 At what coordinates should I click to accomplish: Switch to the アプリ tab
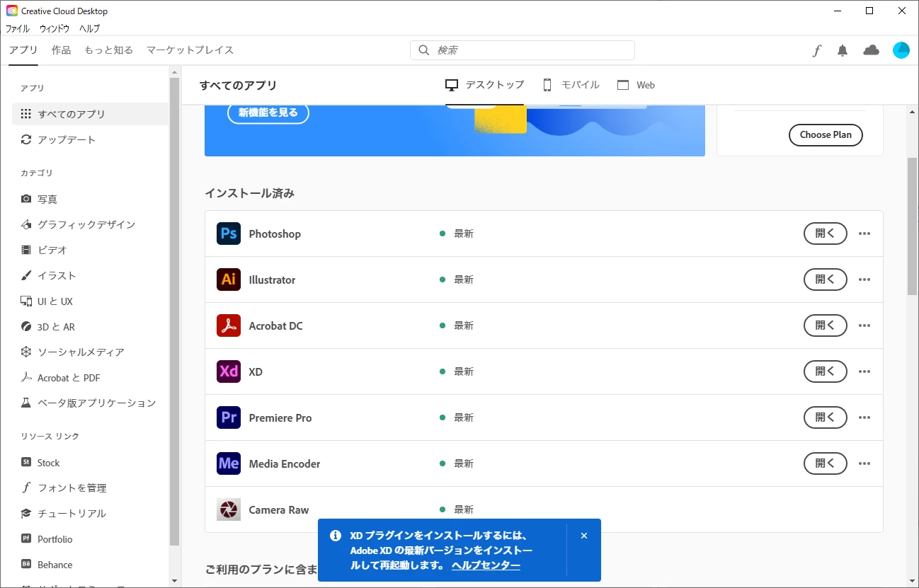[x=23, y=50]
